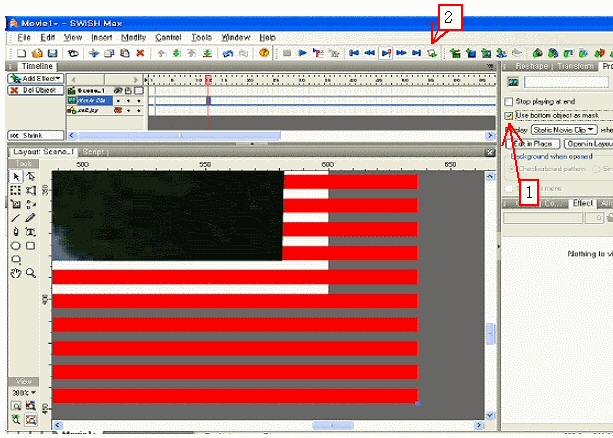Open the Control menu

point(168,38)
